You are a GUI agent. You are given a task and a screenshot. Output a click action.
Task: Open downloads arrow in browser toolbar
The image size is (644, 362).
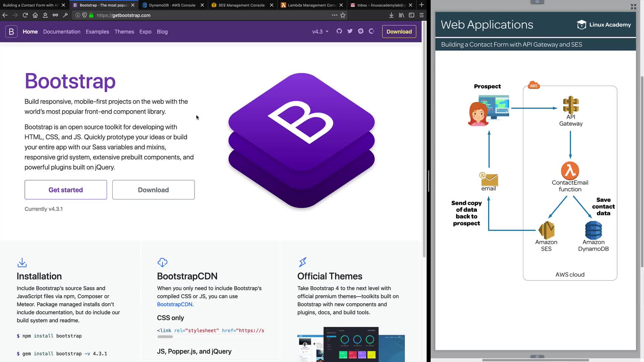tap(391, 15)
